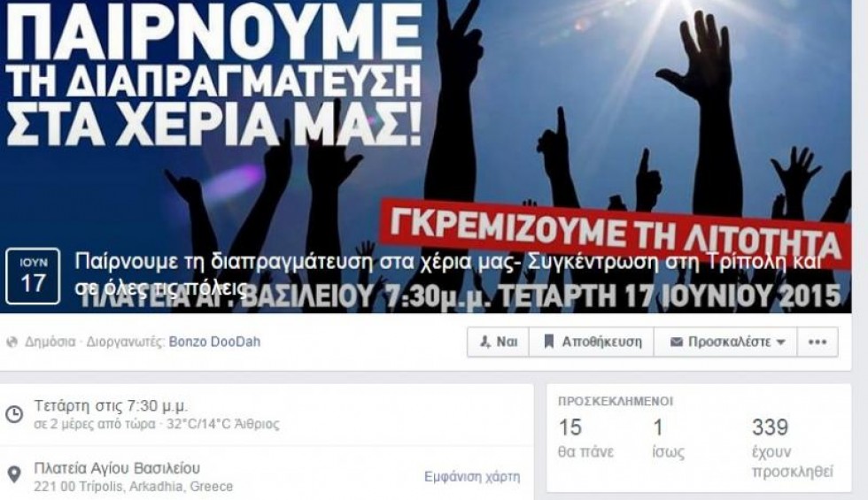Click the ΙΟΥΝ 17 calendar date badge
Image resolution: width=868 pixels, height=500 pixels.
pos(33,276)
